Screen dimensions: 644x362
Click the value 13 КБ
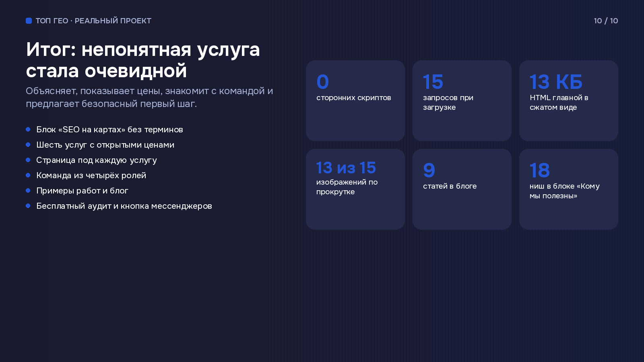(556, 82)
